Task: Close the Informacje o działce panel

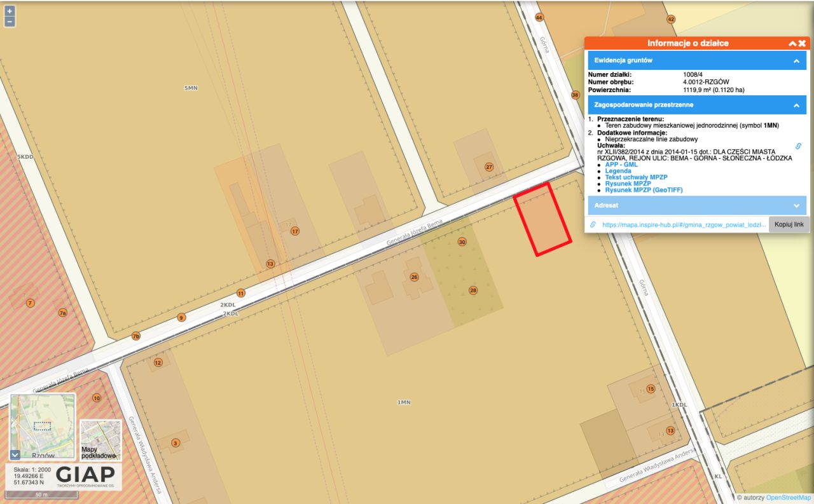Action: [803, 43]
